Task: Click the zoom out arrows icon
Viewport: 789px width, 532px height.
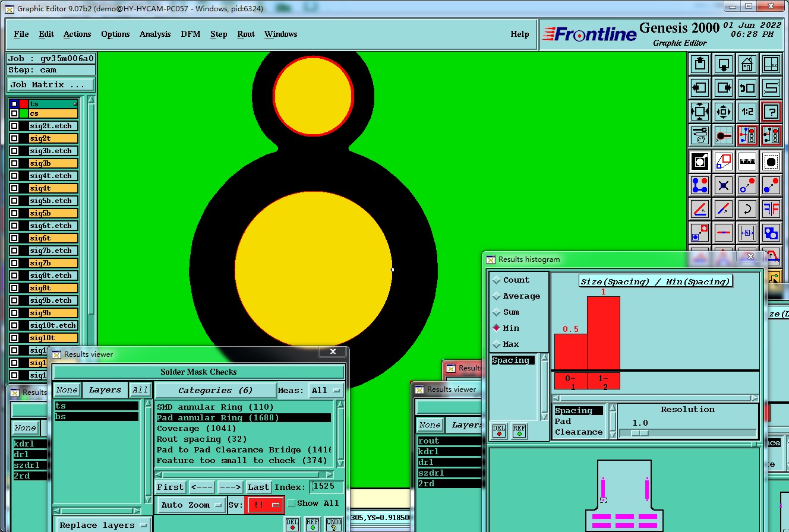Action: point(700,112)
